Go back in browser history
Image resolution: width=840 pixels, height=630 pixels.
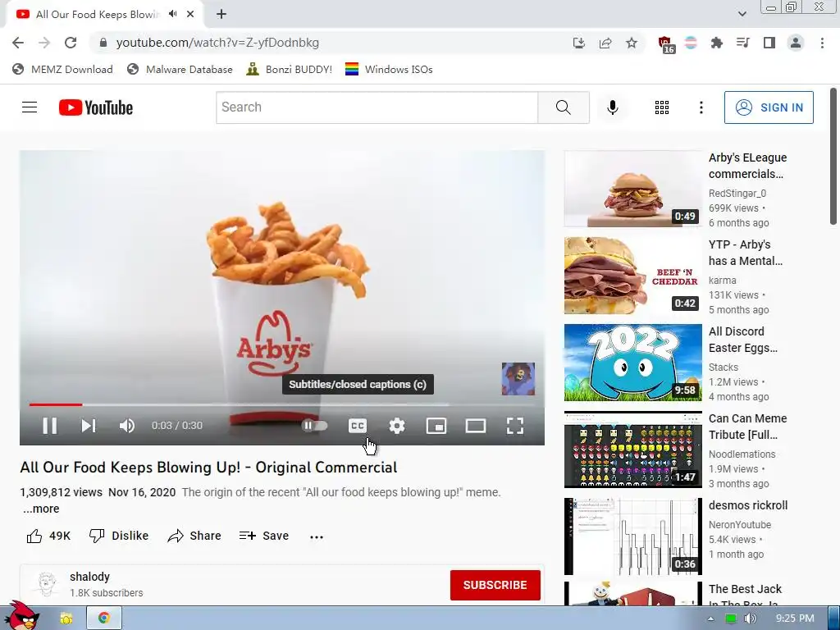(x=18, y=43)
